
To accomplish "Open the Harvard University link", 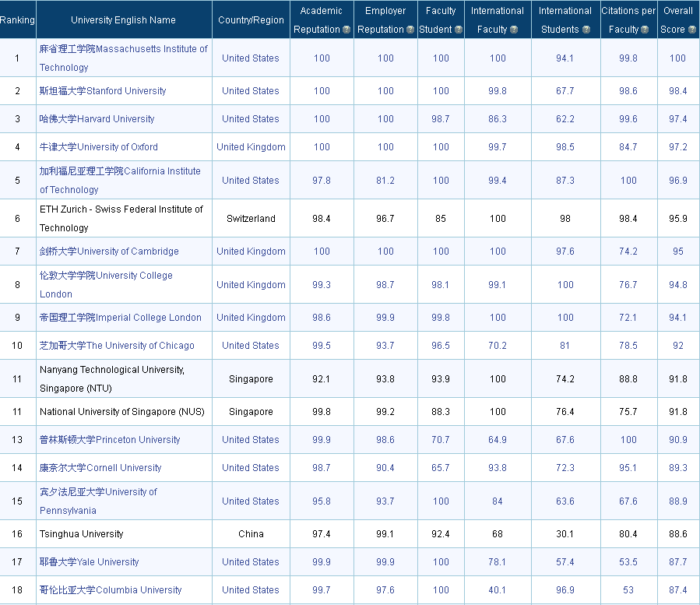I will 97,119.
